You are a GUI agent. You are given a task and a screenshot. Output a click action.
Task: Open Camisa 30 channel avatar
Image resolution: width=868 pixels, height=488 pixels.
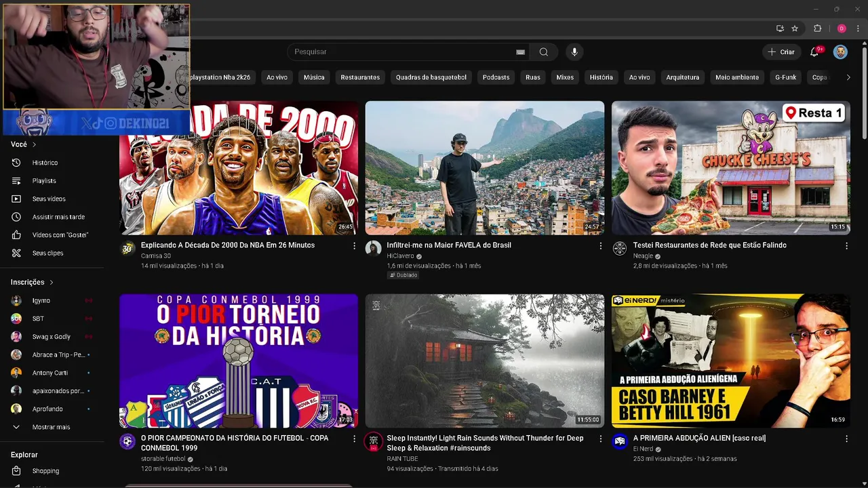coord(127,249)
